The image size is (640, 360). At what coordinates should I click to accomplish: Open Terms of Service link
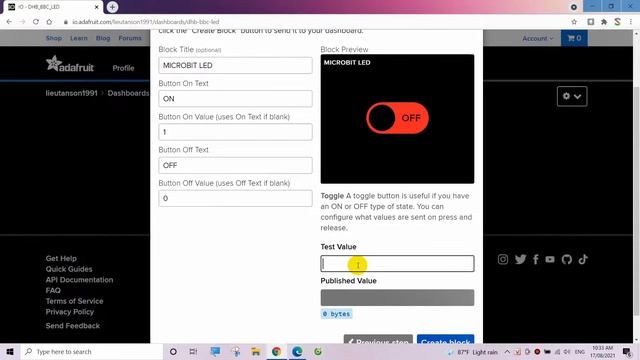tap(74, 301)
